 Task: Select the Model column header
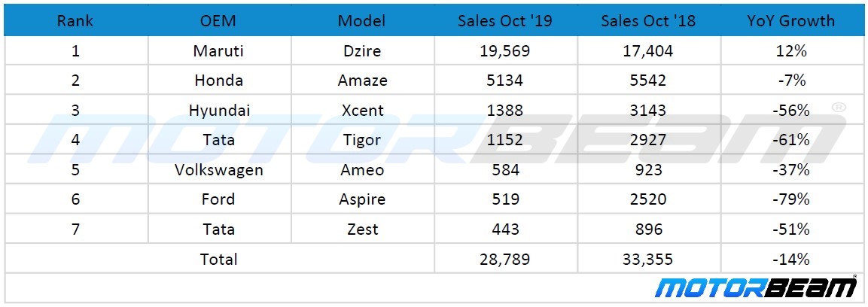[361, 21]
